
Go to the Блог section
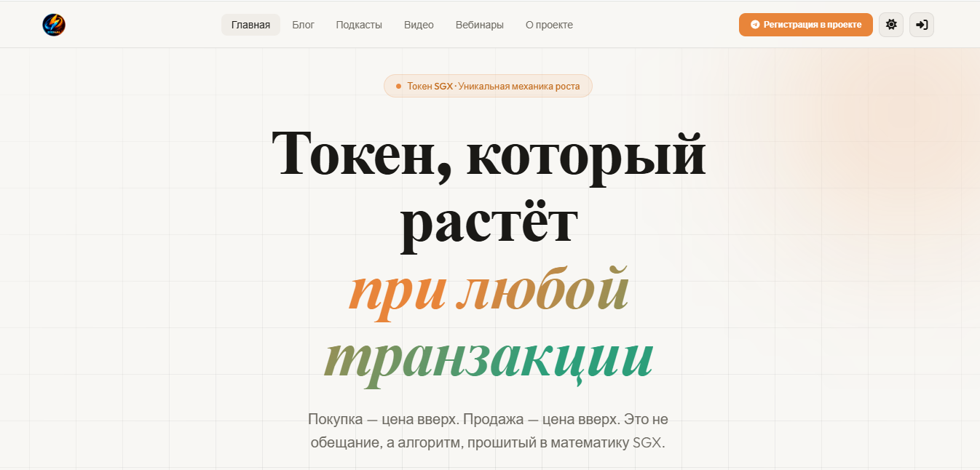[x=303, y=25]
